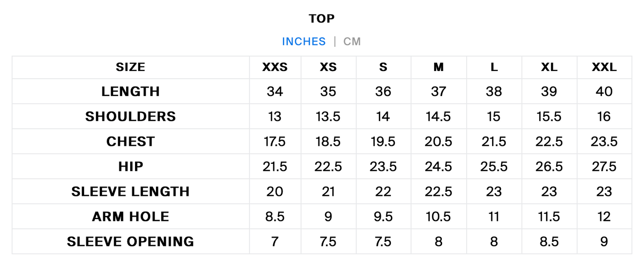Select the XS size column header
The image size is (644, 274).
[328, 67]
